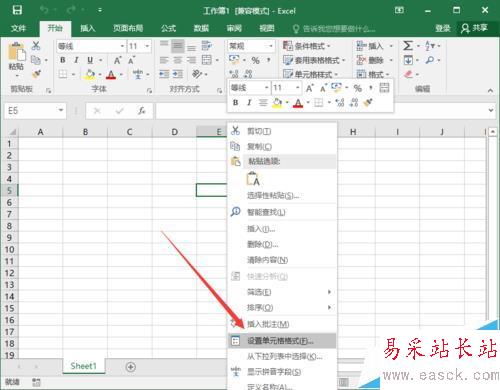The height and width of the screenshot is (390, 500).
Task: Add a new sheet with plus button
Action: (131, 367)
